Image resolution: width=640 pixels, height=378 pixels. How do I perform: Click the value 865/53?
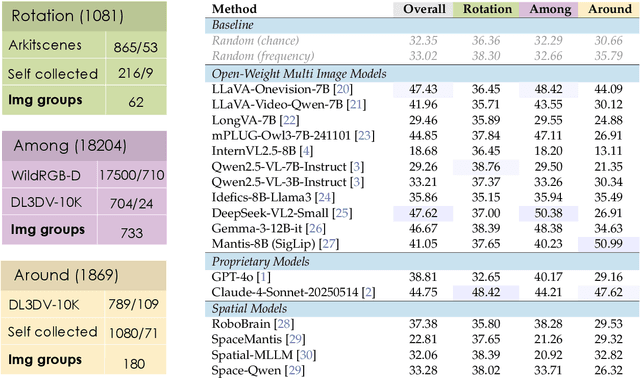tap(136, 47)
